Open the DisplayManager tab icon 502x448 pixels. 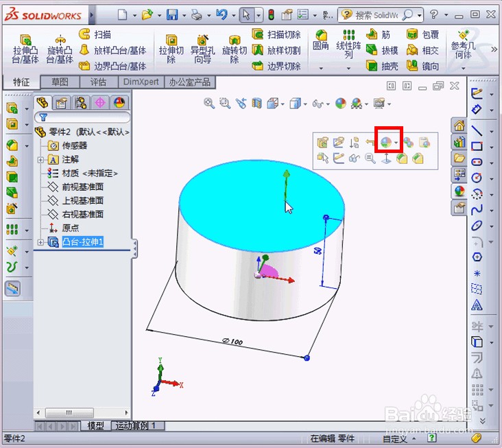click(x=119, y=103)
